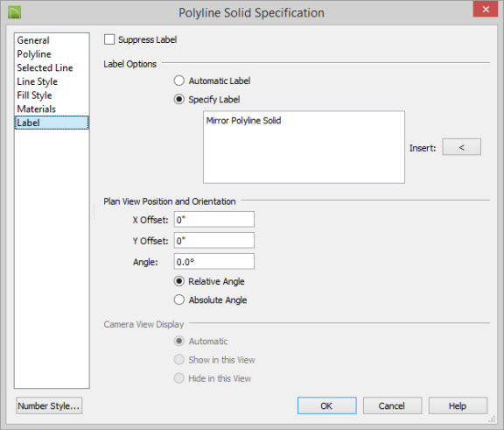Choose the Absolute Angle radio button

(179, 300)
